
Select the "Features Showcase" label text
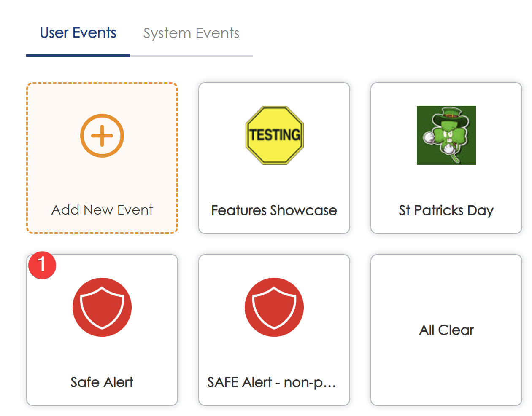pyautogui.click(x=274, y=210)
